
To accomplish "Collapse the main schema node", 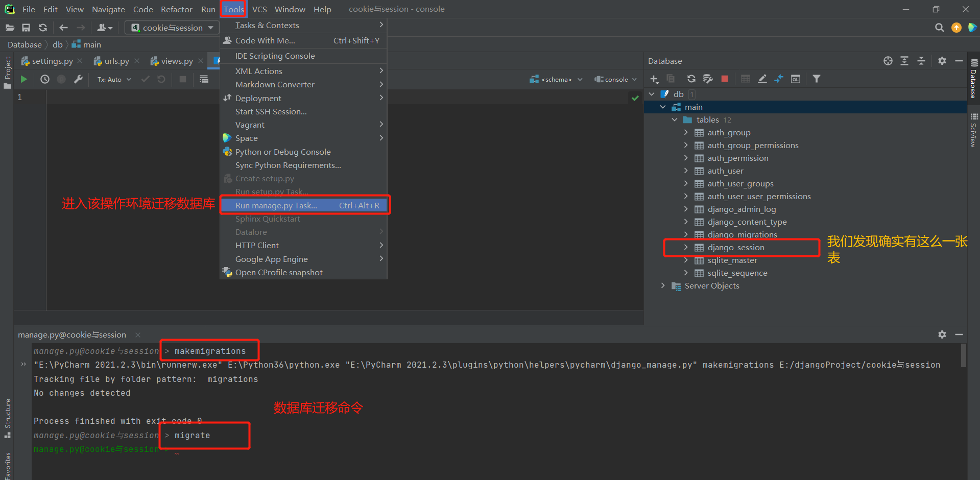I will pos(663,107).
